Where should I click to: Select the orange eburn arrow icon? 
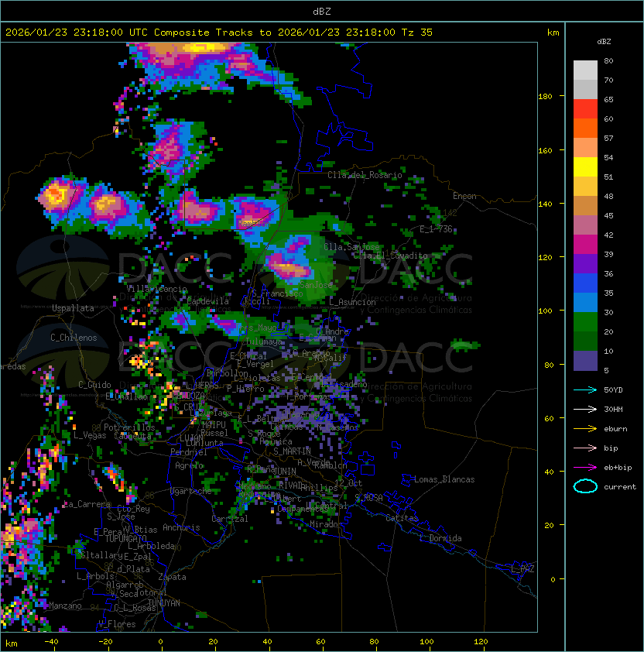(x=585, y=428)
